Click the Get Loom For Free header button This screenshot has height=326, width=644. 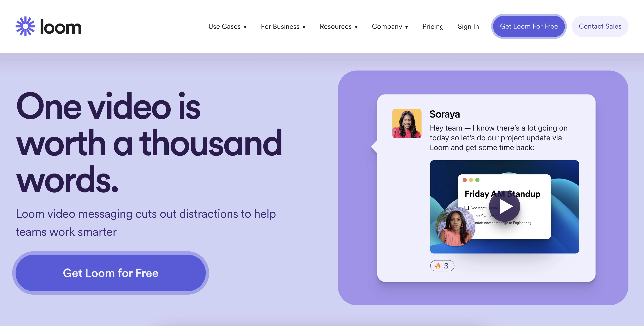(x=529, y=26)
